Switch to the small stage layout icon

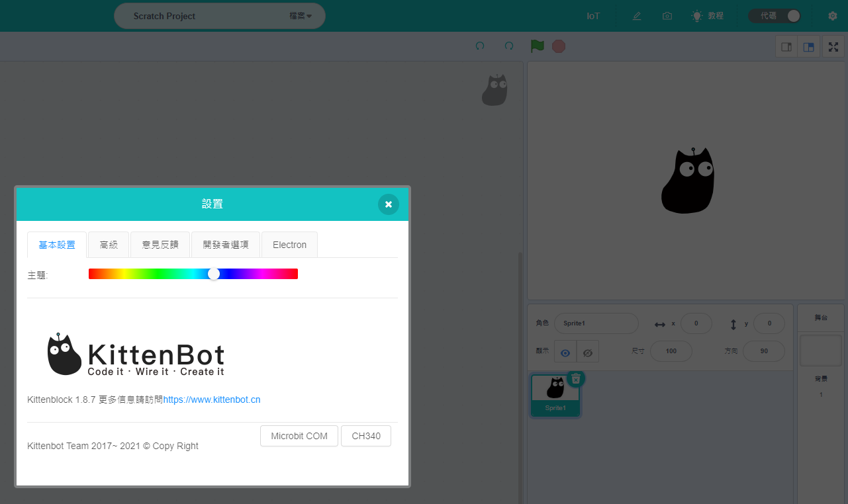click(x=786, y=47)
